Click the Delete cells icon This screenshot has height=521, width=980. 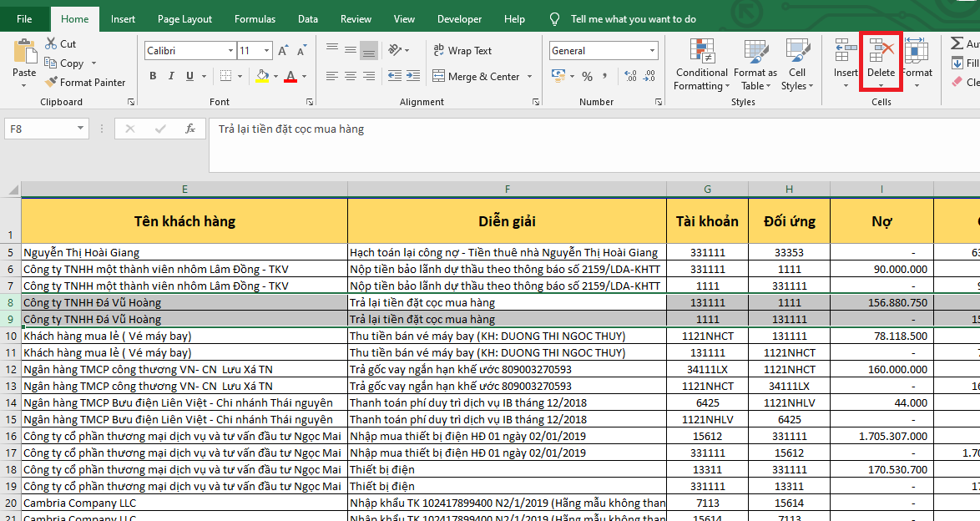(x=881, y=52)
